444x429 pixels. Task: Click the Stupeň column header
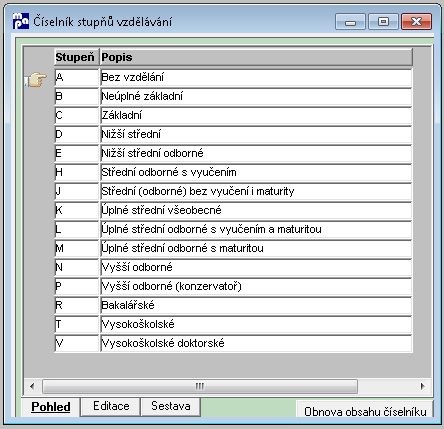76,57
